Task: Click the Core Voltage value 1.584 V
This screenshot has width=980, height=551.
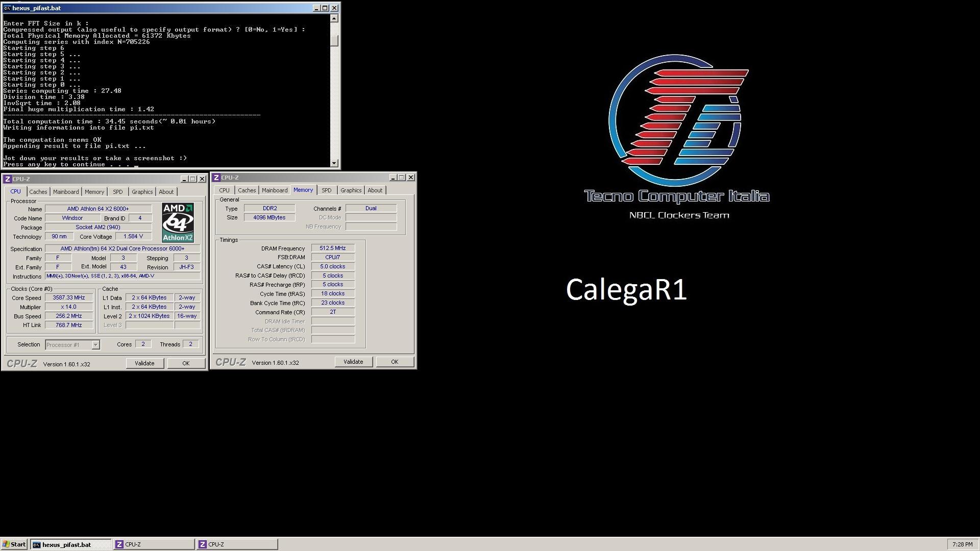Action: 133,237
